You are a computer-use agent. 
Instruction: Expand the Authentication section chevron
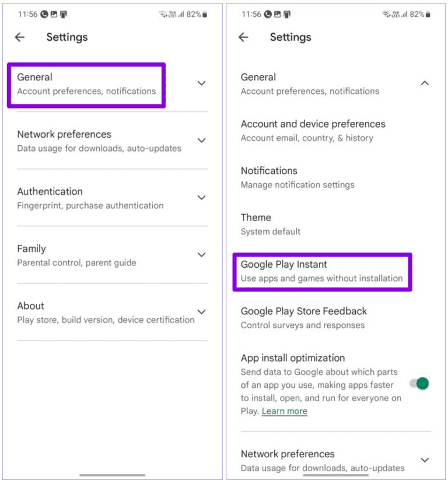pos(201,198)
